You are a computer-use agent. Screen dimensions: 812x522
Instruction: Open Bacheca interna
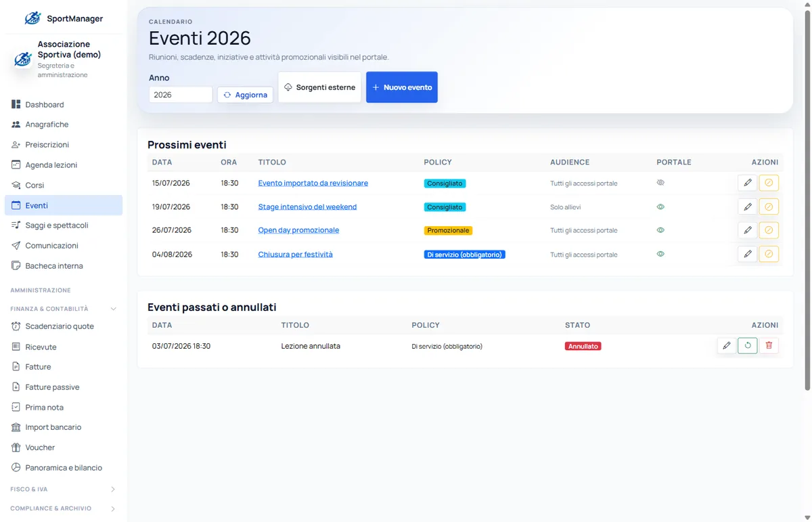(x=64, y=266)
